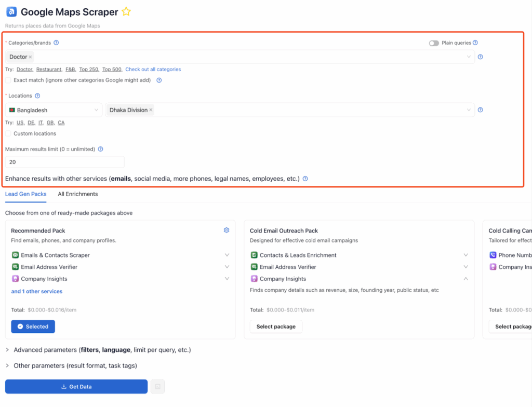Click help icon beside Categories/brands label
Screen dimensions: 532x407
(x=56, y=43)
